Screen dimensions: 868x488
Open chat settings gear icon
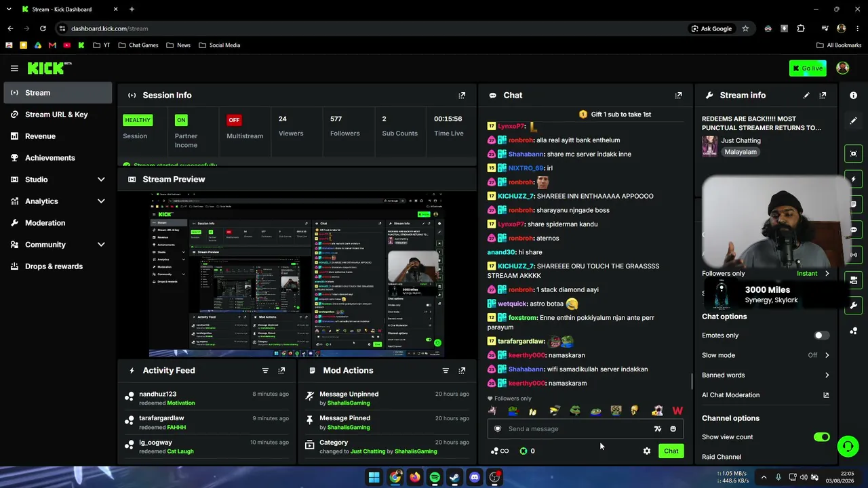point(647,451)
